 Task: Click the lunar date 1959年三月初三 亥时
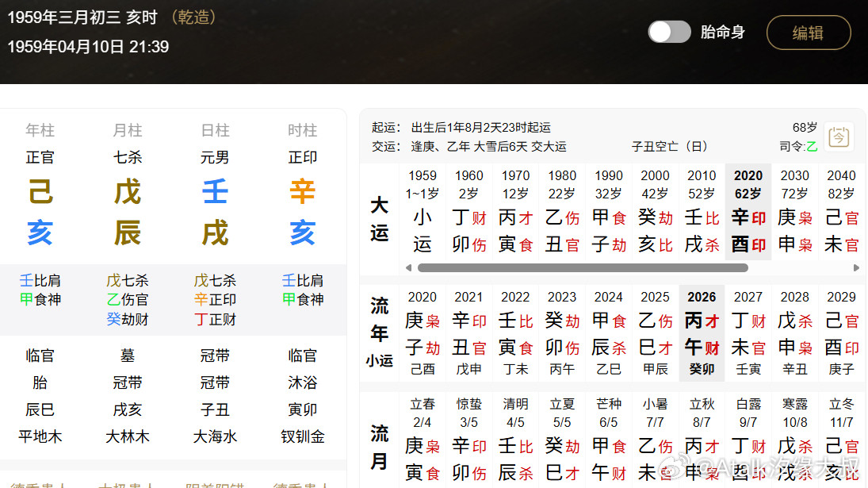82,17
